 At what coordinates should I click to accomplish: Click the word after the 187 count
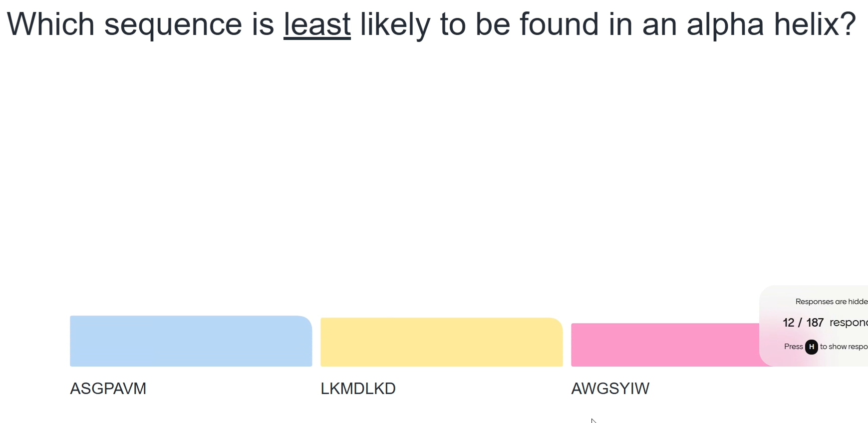coord(848,323)
